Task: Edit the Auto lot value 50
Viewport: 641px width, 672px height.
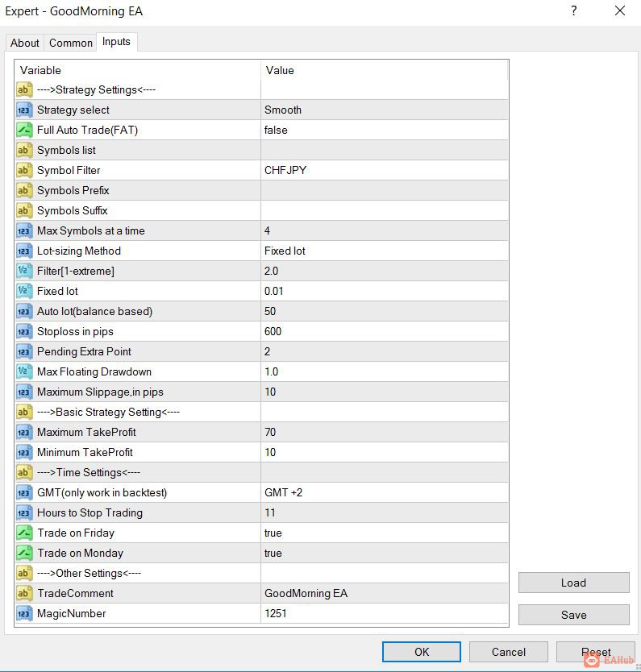Action: [384, 311]
